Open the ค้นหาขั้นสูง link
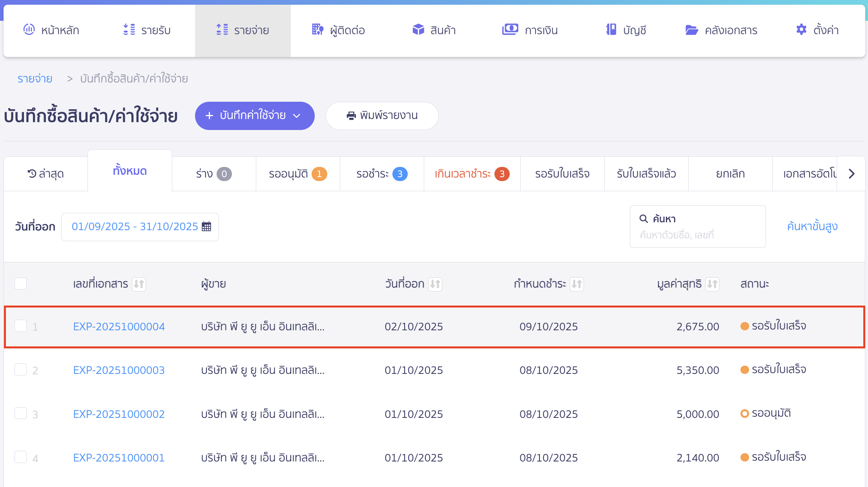The height and width of the screenshot is (487, 868). click(812, 226)
